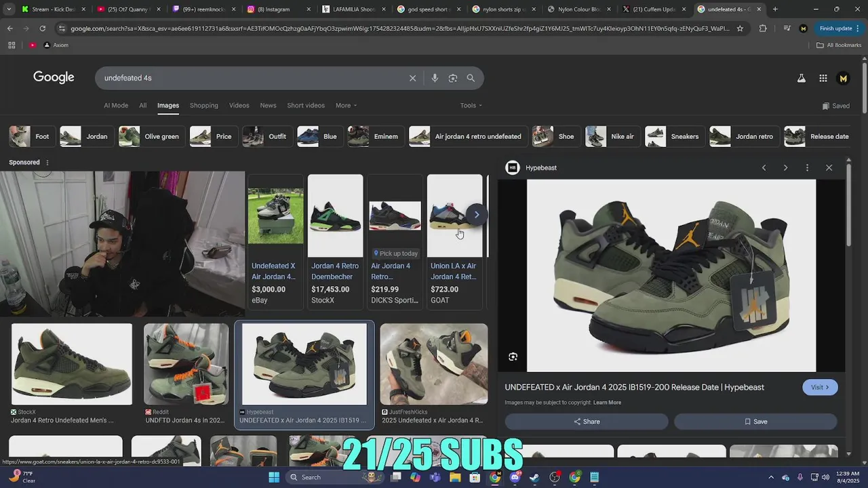Search inside the image with the lens icon

point(513,357)
